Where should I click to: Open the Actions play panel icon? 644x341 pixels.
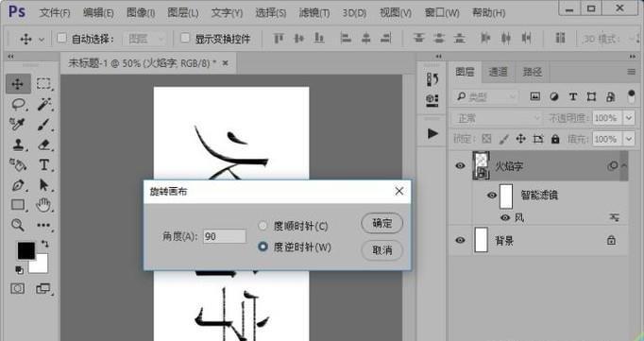[x=432, y=133]
